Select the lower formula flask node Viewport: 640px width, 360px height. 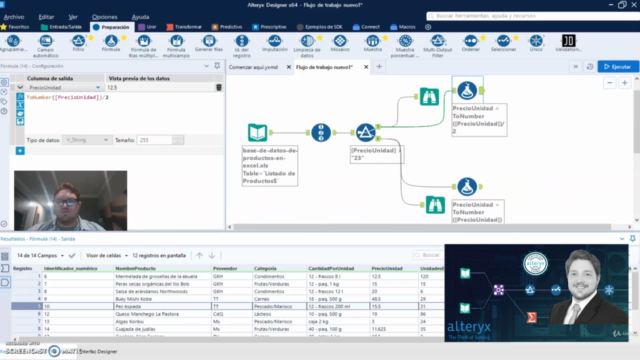[467, 187]
